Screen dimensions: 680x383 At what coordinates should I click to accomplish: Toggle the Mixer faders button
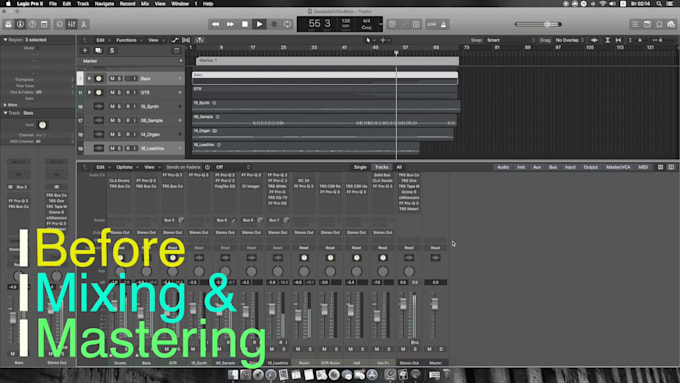pos(72,24)
